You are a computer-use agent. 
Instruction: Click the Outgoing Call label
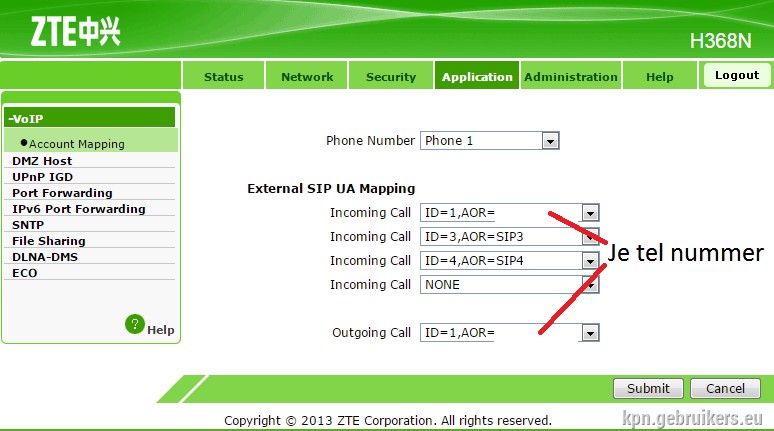click(x=371, y=333)
